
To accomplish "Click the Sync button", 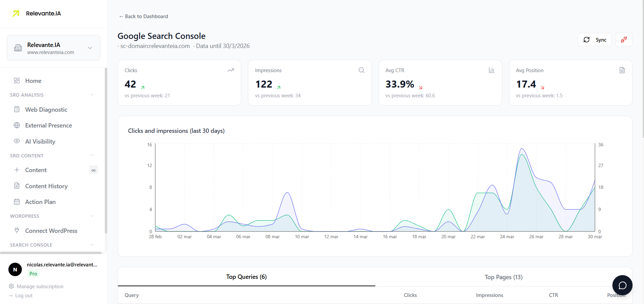I will [595, 40].
